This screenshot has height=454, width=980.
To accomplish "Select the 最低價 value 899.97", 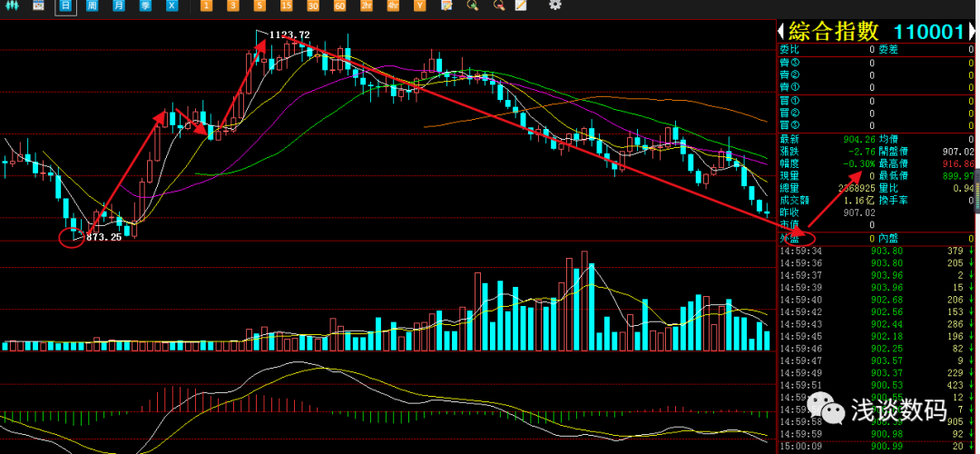I will coord(958,176).
